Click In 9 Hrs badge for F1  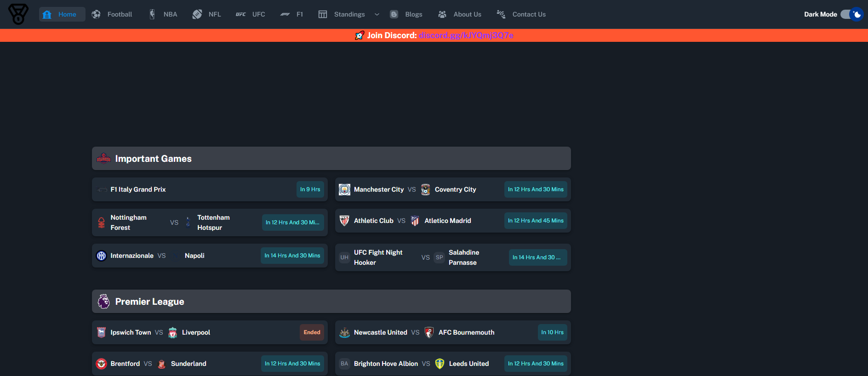pyautogui.click(x=310, y=189)
